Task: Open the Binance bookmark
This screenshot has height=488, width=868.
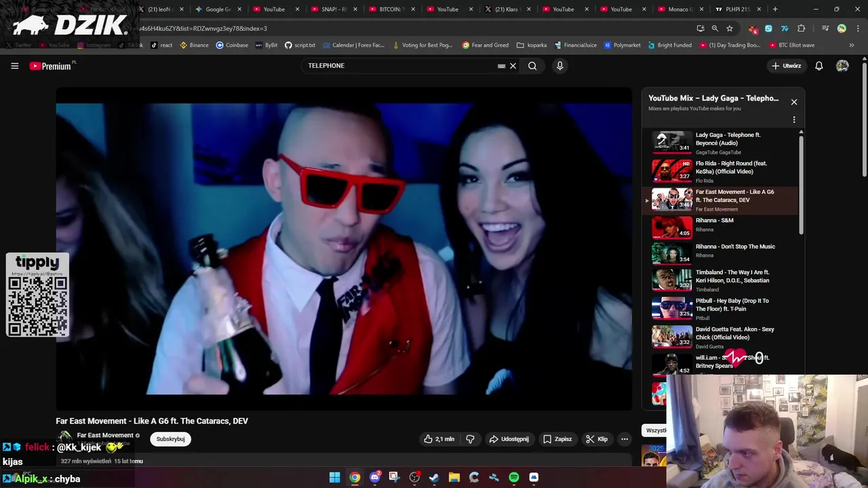Action: pos(194,45)
